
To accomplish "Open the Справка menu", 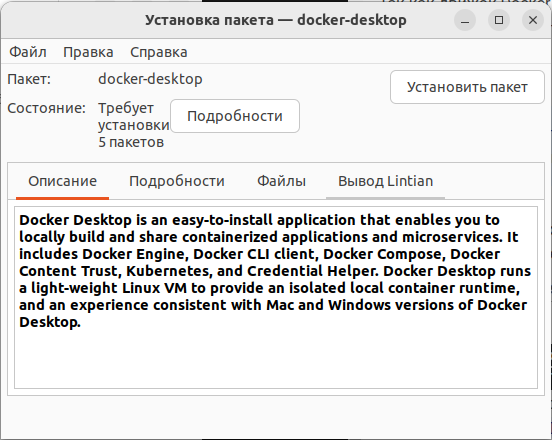I will (158, 52).
